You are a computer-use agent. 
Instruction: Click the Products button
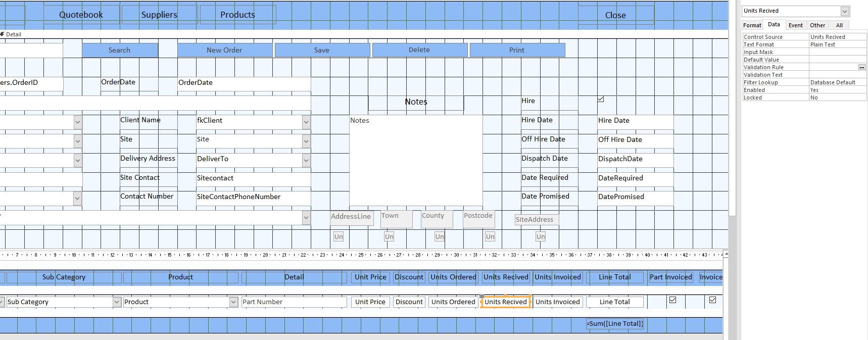238,15
